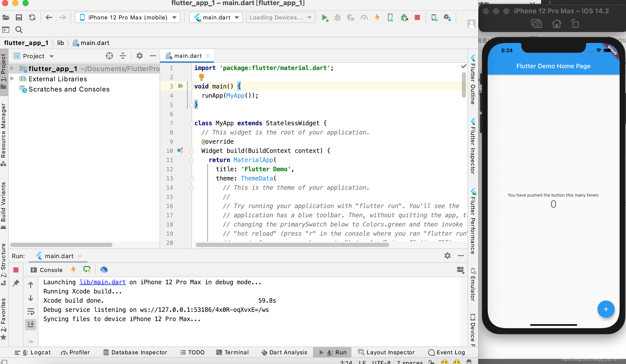Open Dart DevTools icon in Run console
The height and width of the screenshot is (364, 626).
point(104,269)
